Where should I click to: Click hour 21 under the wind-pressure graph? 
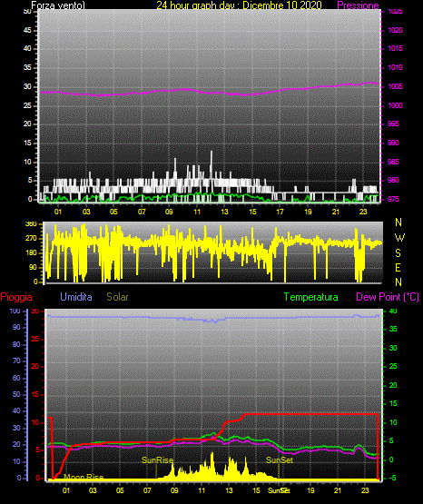[336, 212]
